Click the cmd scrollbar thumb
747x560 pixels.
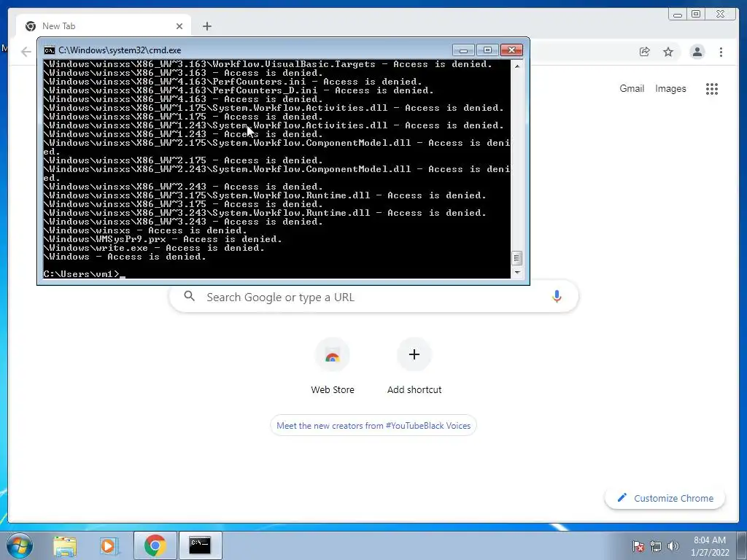(x=517, y=258)
